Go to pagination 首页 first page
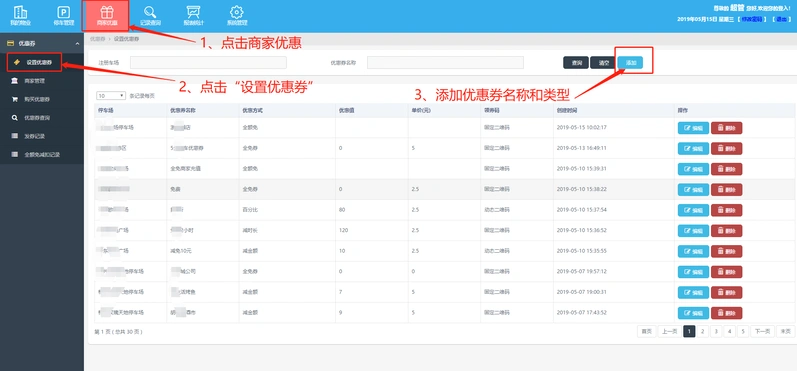This screenshot has height=371, width=797. [647, 331]
